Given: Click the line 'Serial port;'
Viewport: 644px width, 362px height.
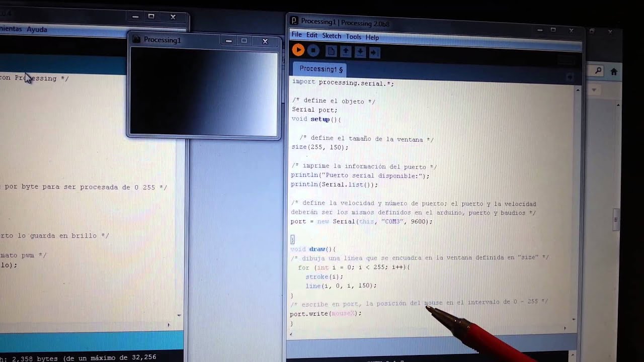Looking at the screenshot, I should 315,110.
